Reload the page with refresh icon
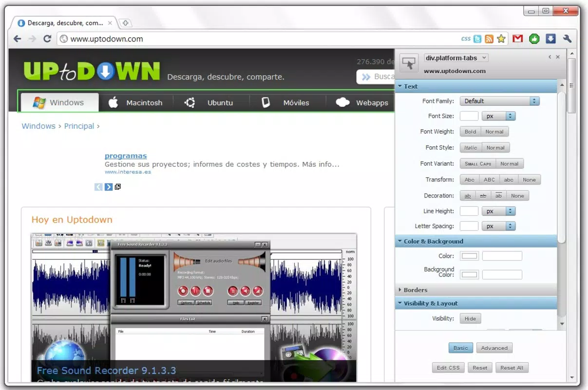The image size is (588, 390). coord(47,39)
